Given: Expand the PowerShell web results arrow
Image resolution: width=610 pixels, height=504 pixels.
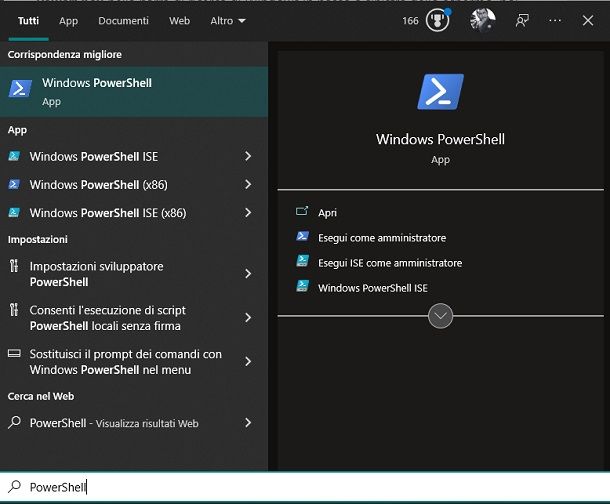Looking at the screenshot, I should coord(248,423).
